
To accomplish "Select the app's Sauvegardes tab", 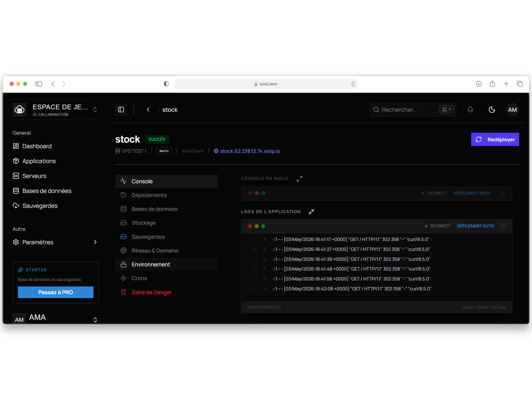I will [x=166, y=237].
